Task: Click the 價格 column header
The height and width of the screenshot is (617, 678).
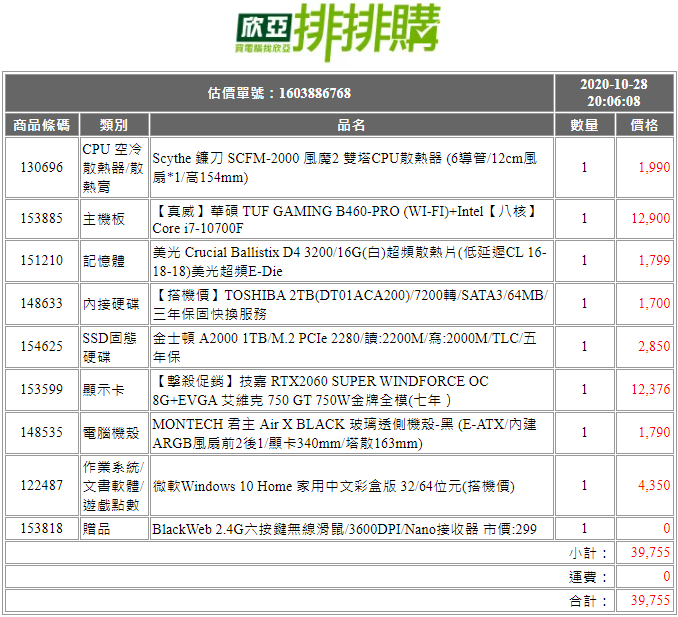Action: pyautogui.click(x=644, y=125)
